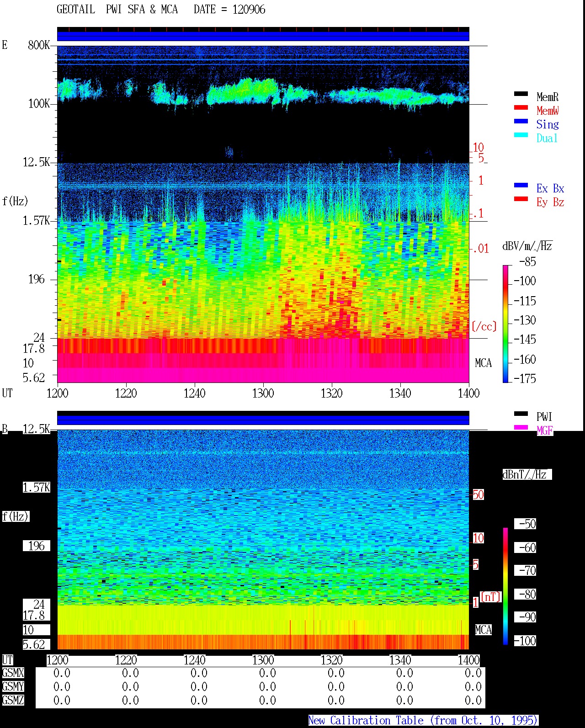Screen dimensions: 585x728
Task: Click the GSMX value under 1300
Action: (267, 673)
